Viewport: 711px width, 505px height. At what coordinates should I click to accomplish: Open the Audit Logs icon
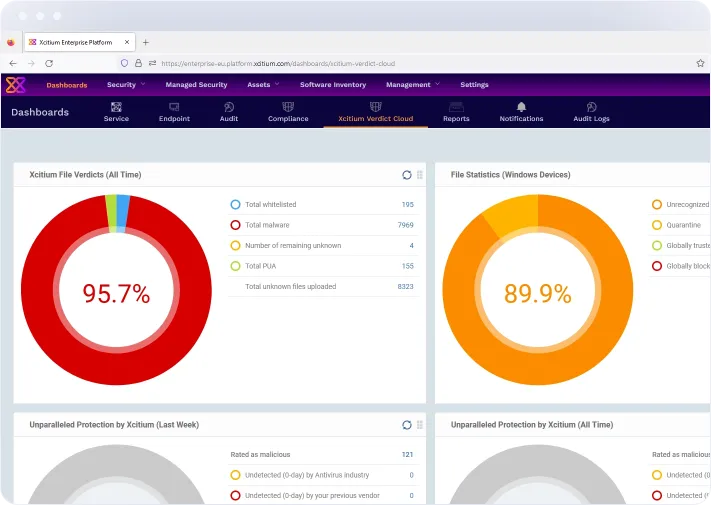591,107
